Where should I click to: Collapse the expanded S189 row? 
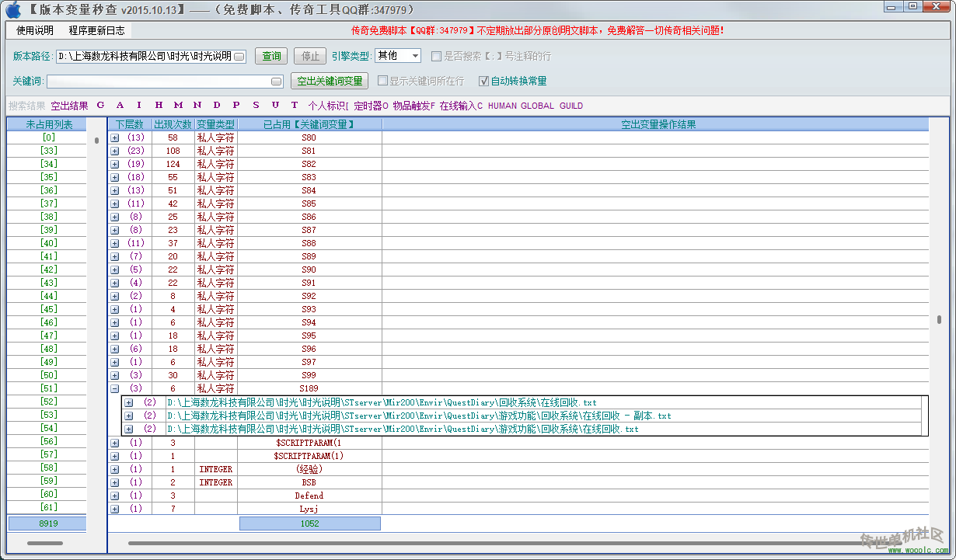tap(115, 388)
